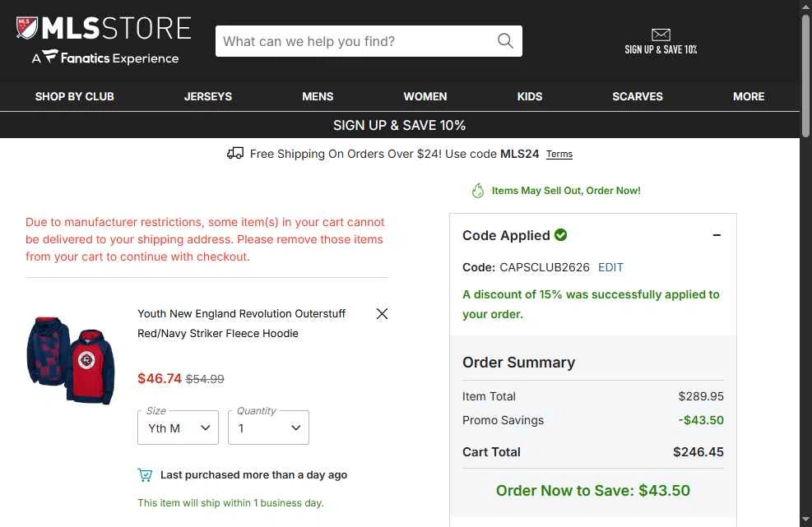Click Sign Up & Save 10% header text
The width and height of the screenshot is (812, 527).
(x=661, y=49)
